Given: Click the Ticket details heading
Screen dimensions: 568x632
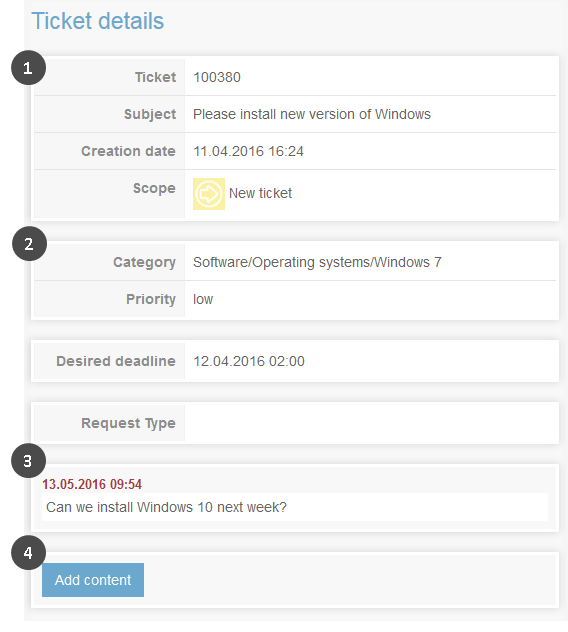Looking at the screenshot, I should (98, 21).
